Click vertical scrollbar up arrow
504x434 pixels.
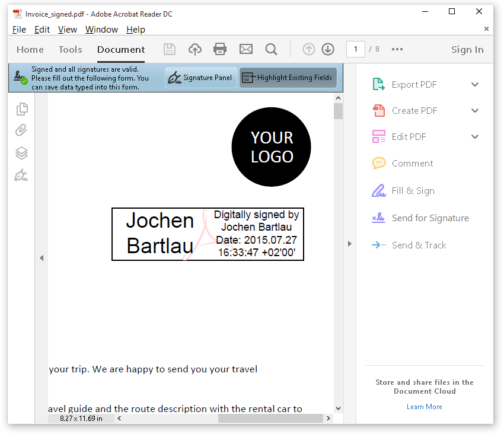pyautogui.click(x=338, y=98)
